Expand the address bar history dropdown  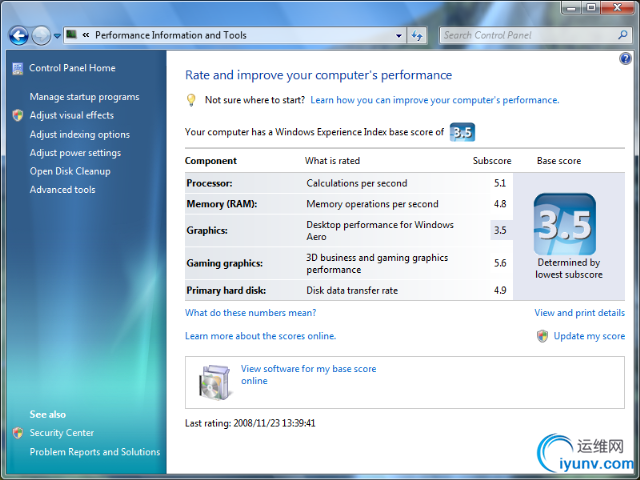point(399,36)
